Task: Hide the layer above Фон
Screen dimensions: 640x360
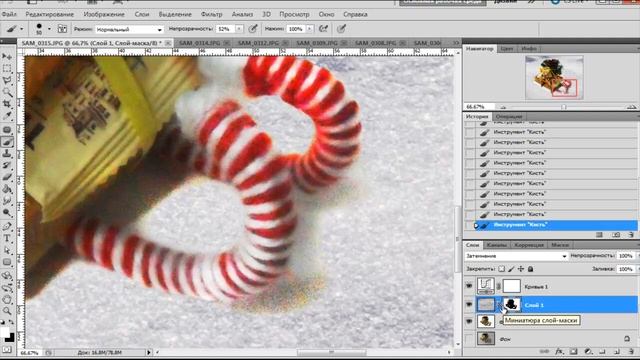Action: [469, 321]
